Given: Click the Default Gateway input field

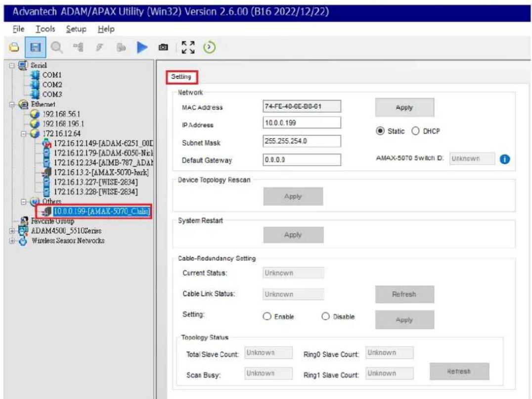Looking at the screenshot, I should coord(302,159).
